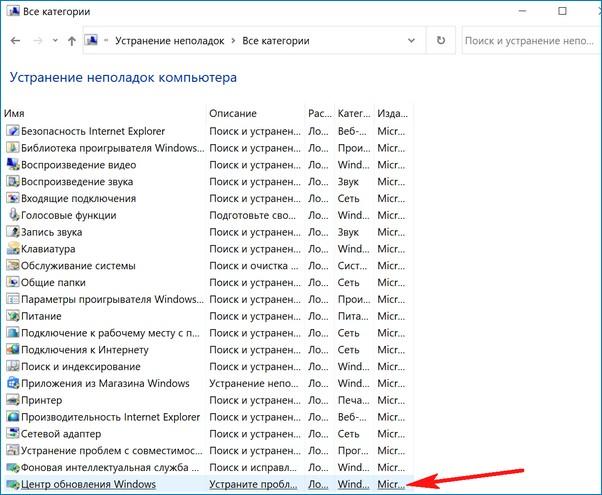602x495 pixels.
Task: Click the Запись звука icon
Action: pos(13,232)
